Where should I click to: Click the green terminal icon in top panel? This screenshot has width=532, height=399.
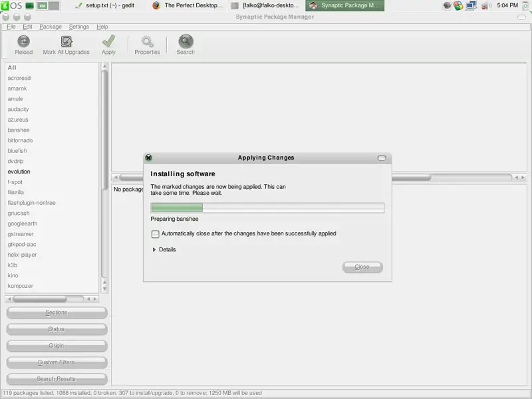(x=30, y=5)
